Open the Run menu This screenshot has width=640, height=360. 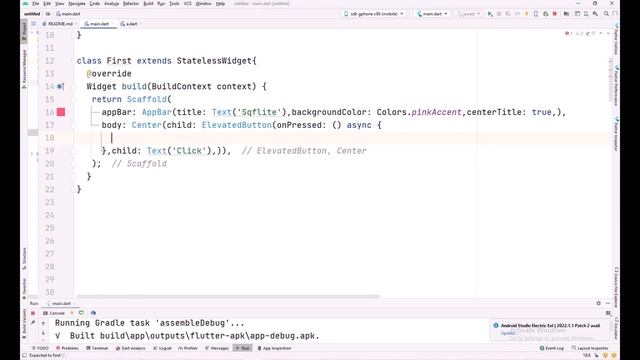(161, 4)
